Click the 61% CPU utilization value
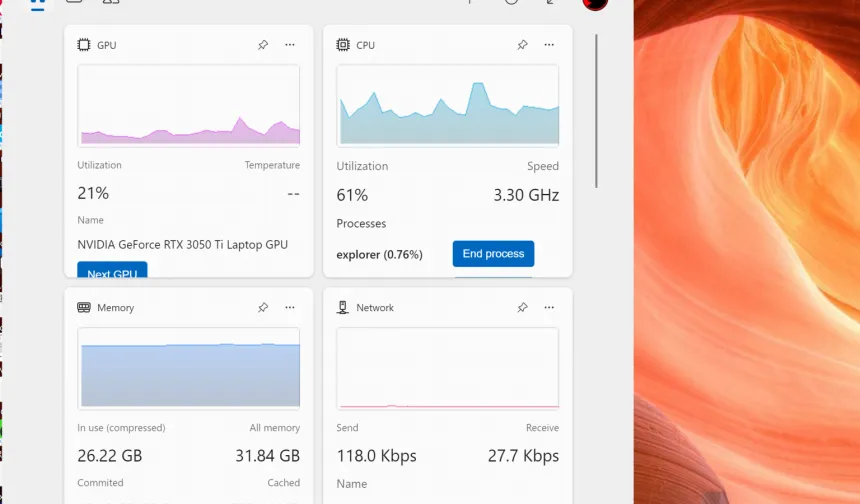This screenshot has height=504, width=860. pos(352,195)
